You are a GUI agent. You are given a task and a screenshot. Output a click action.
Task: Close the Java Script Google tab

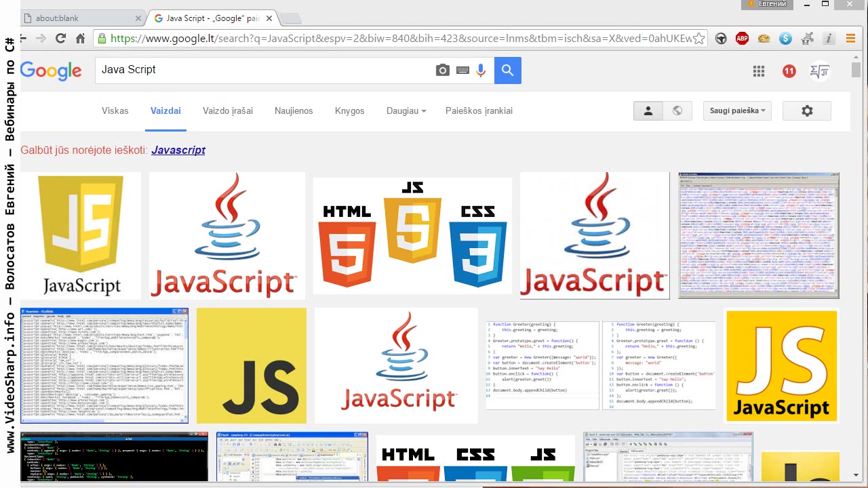pyautogui.click(x=269, y=18)
